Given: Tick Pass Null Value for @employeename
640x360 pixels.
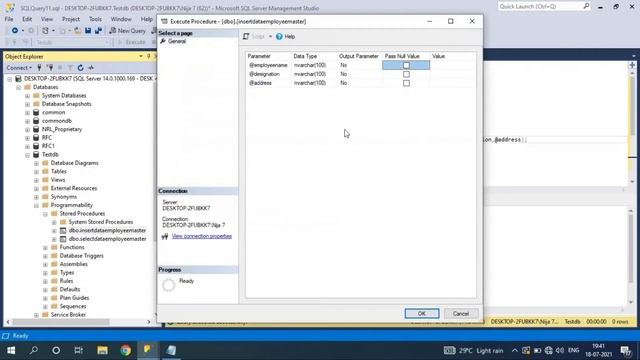Looking at the screenshot, I should pos(406,65).
